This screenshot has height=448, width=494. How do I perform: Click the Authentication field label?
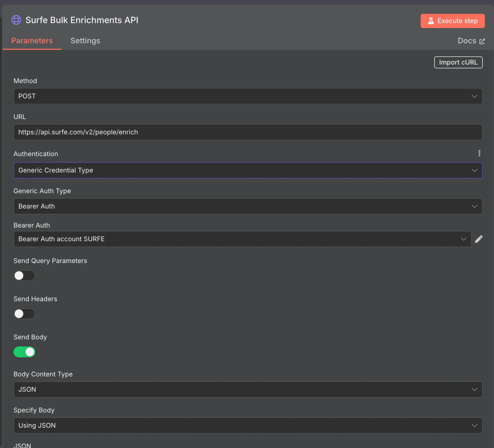coord(36,154)
